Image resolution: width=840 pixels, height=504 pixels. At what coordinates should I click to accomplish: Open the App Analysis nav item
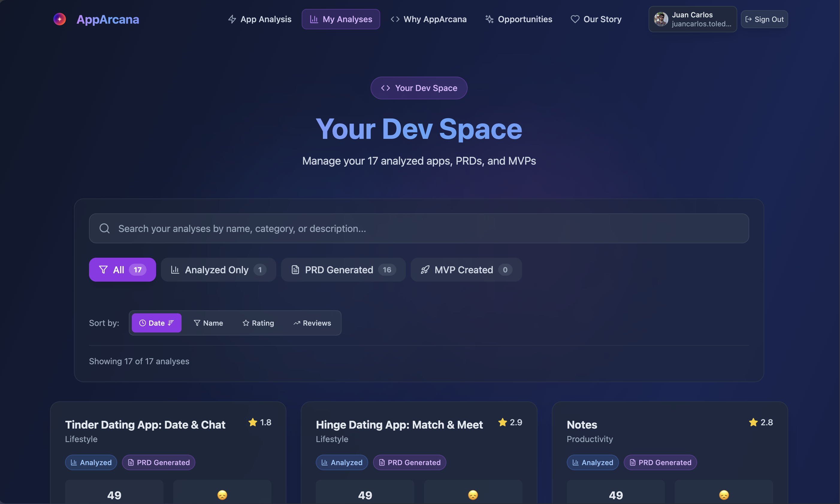click(260, 19)
